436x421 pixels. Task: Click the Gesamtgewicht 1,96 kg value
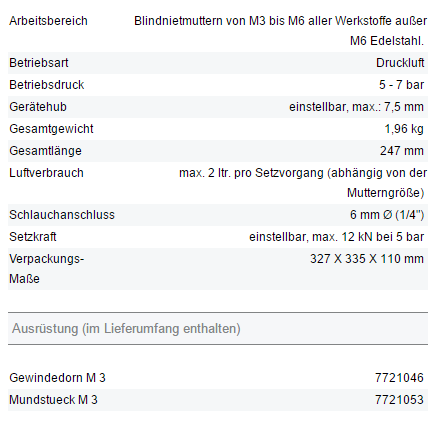tap(404, 129)
